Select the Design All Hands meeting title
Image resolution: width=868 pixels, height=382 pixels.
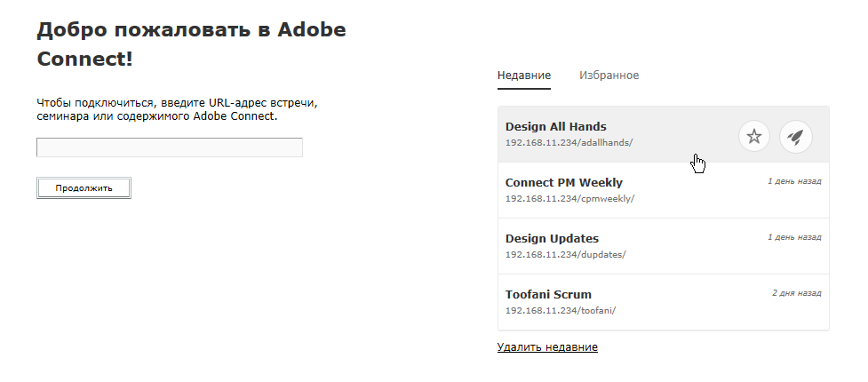click(555, 127)
